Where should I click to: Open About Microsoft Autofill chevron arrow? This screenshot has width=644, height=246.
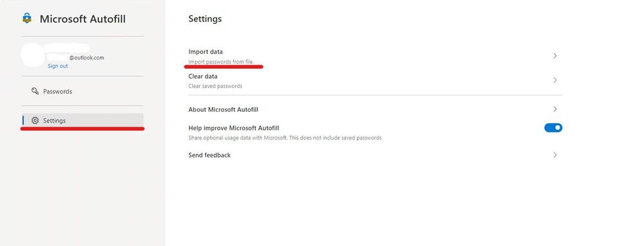(x=555, y=109)
